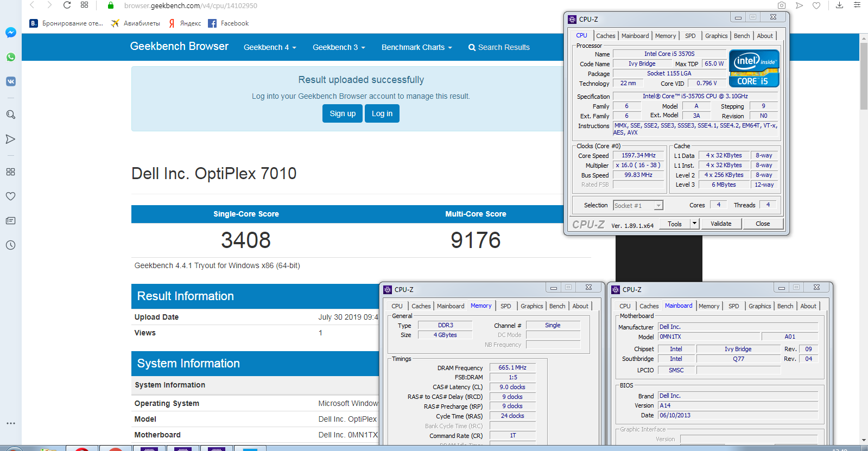
Task: Click the CPU-Z title icon of the top window
Action: pyautogui.click(x=572, y=19)
